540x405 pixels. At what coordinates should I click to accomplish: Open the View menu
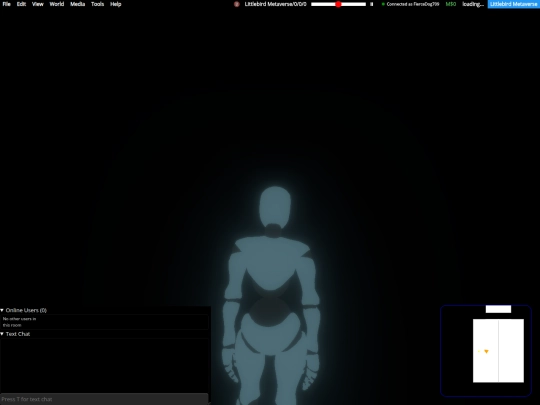pos(38,4)
